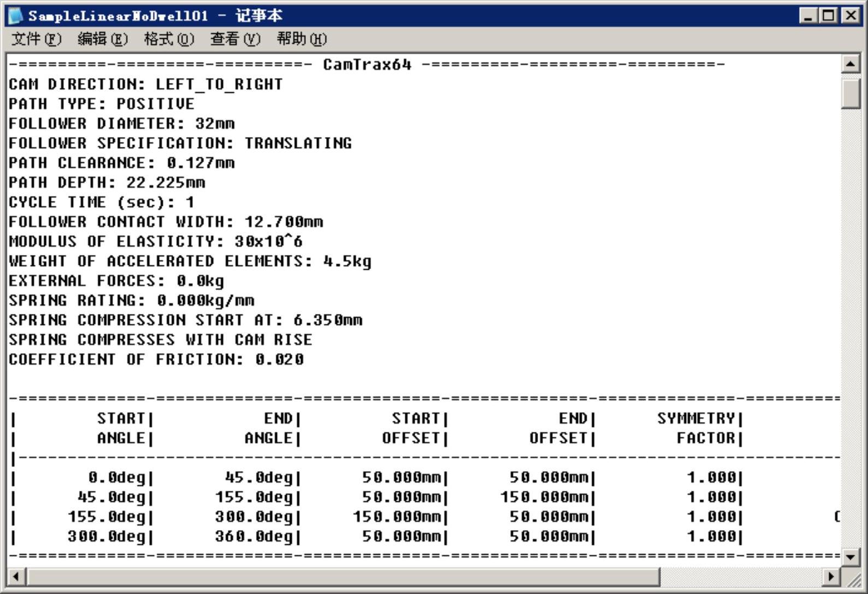
Task: Click the SPRING RATING value 0.000kg/mm
Action: pos(205,301)
